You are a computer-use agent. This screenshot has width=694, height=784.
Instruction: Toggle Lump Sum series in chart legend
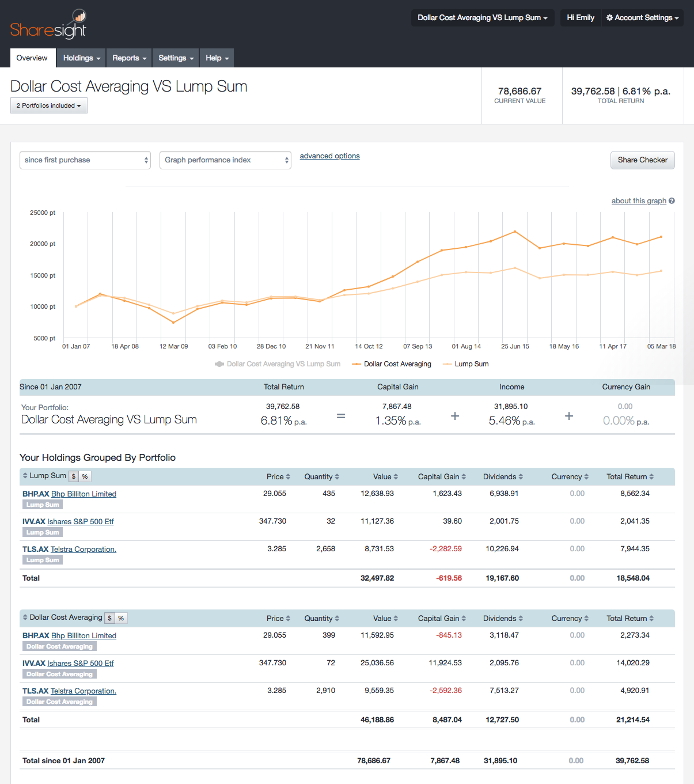(x=465, y=364)
